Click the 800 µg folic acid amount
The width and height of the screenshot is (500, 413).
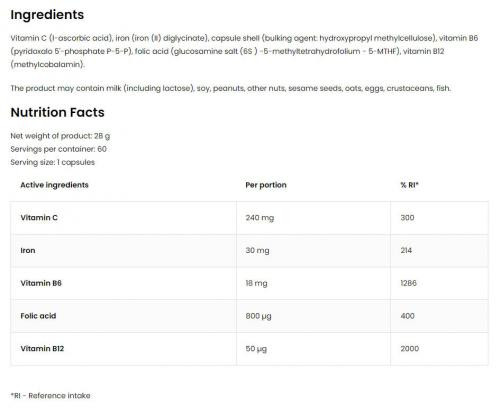[x=258, y=316]
